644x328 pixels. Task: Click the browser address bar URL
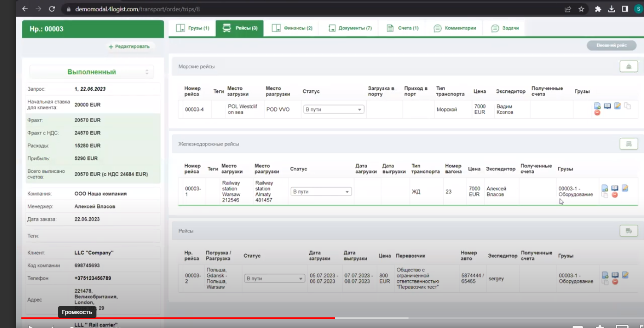click(138, 9)
